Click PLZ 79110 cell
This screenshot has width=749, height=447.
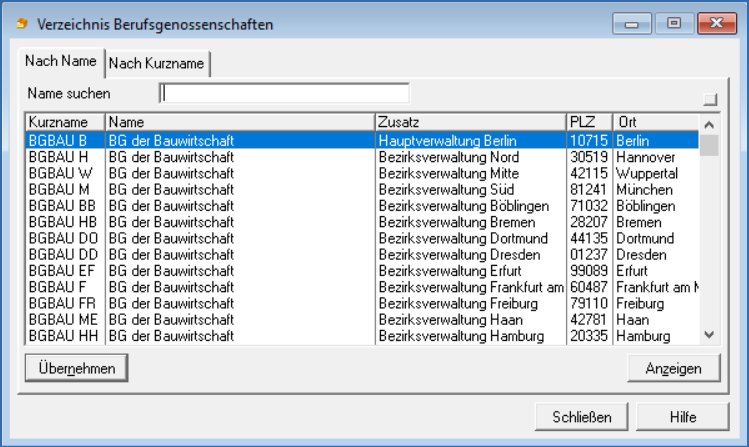589,303
